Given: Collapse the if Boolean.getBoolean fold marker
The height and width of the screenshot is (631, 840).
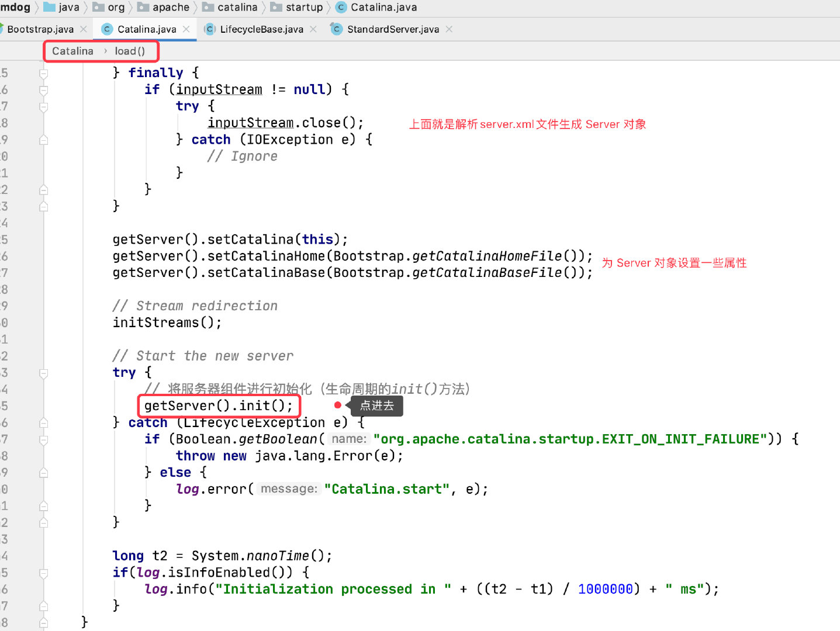Looking at the screenshot, I should 43,439.
